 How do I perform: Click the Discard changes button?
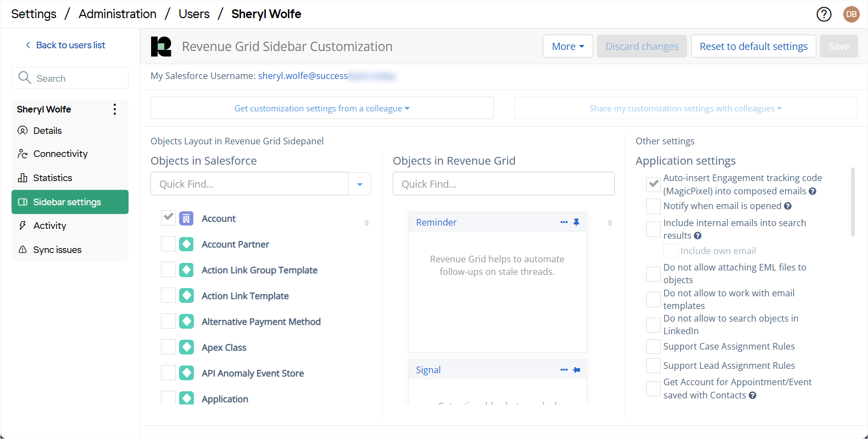[x=642, y=47]
